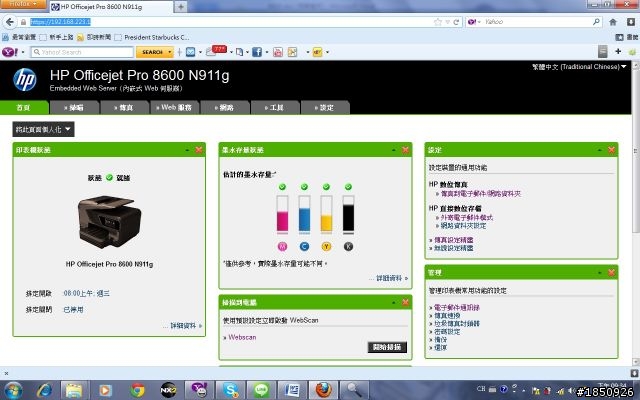
Task: Click the black K cartridge icon
Action: [348, 246]
